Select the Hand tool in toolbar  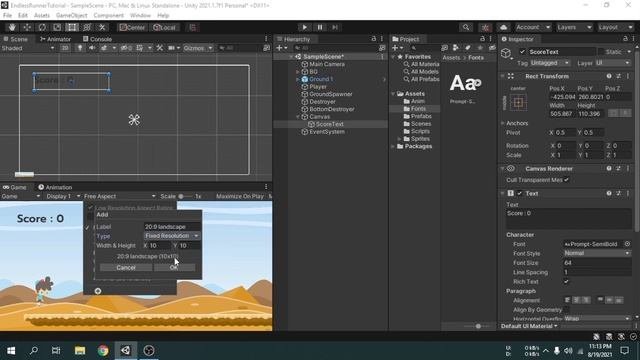click(x=12, y=27)
